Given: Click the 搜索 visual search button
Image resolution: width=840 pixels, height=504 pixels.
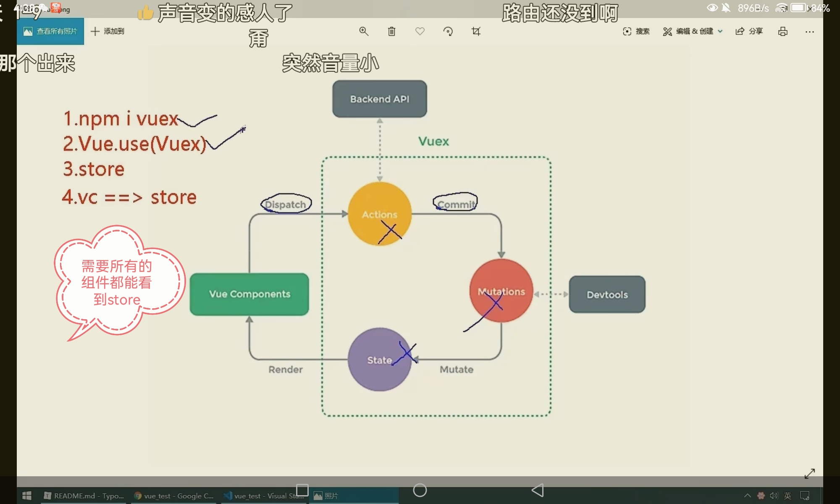Looking at the screenshot, I should pyautogui.click(x=636, y=31).
